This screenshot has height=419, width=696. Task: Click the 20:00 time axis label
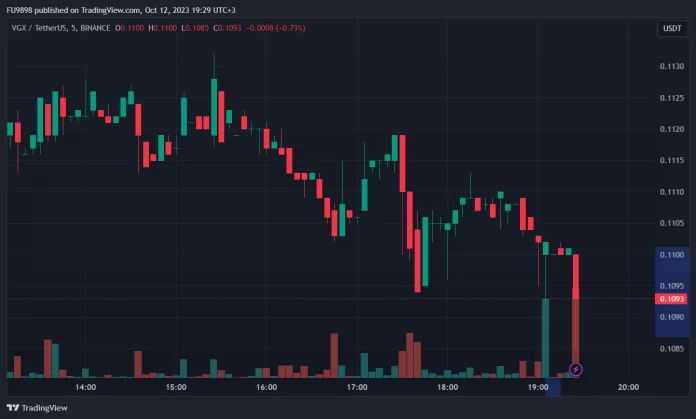click(629, 387)
